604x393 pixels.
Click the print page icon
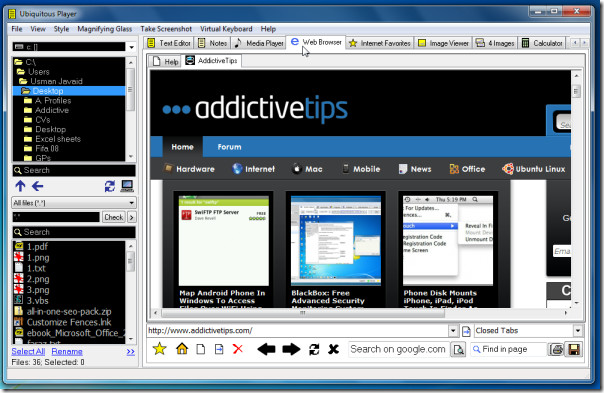[556, 349]
